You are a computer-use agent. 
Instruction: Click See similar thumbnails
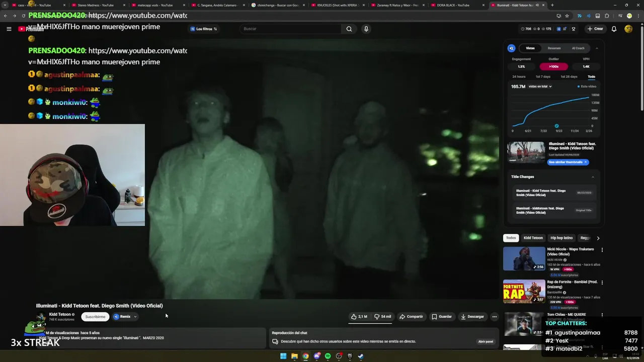point(568,162)
